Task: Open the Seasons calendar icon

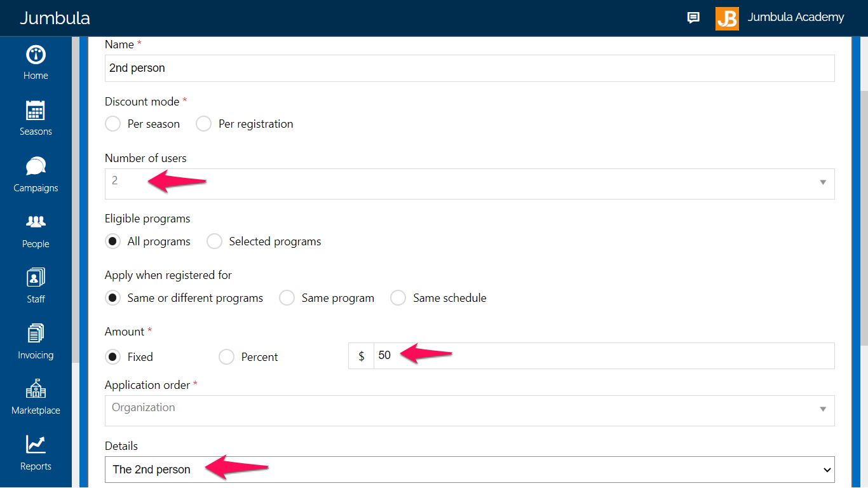Action: 36,111
